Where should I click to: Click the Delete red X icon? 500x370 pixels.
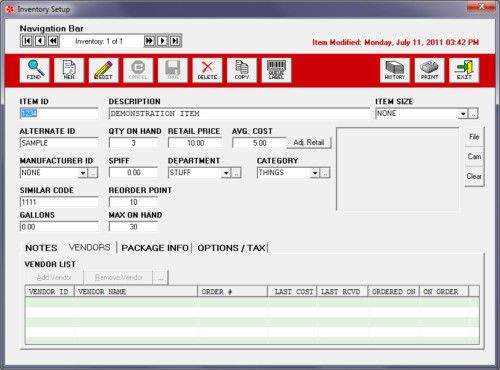point(207,70)
